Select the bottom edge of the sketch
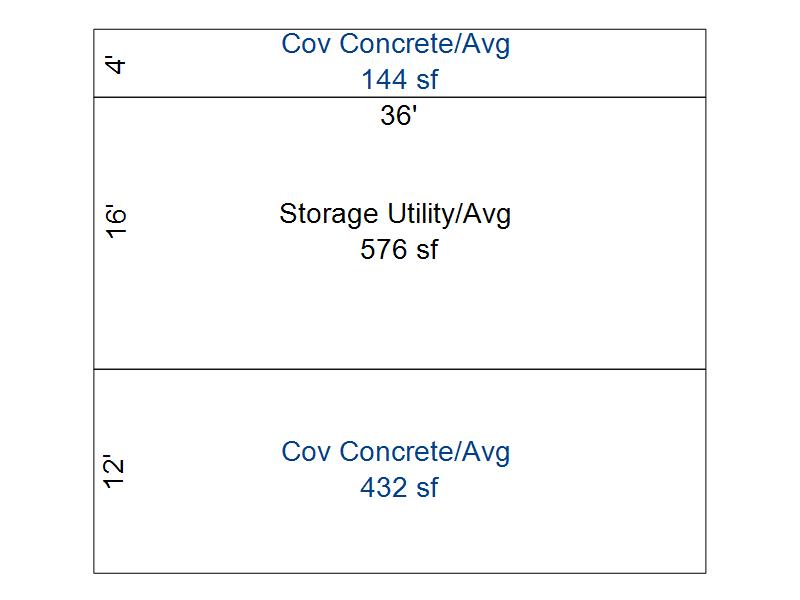The height and width of the screenshot is (600, 800). 399,573
